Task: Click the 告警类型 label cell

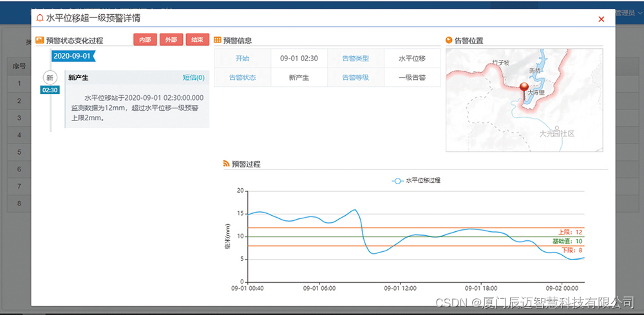Action: (355, 59)
